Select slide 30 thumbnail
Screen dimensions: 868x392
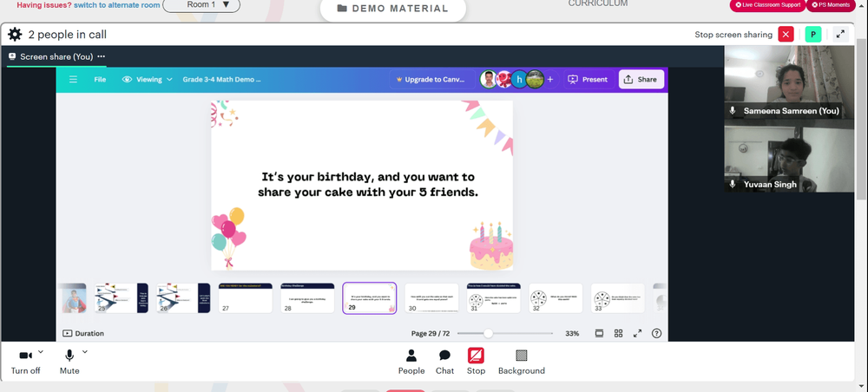tap(431, 298)
